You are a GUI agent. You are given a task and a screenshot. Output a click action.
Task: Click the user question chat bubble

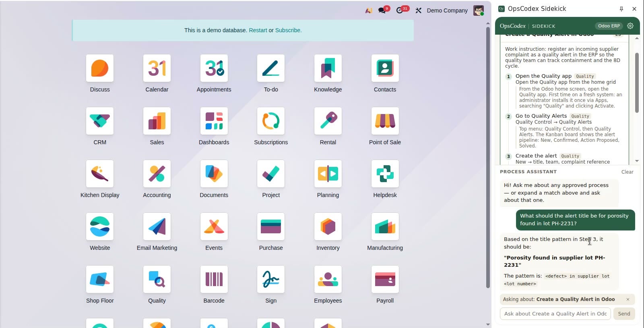[x=575, y=220]
